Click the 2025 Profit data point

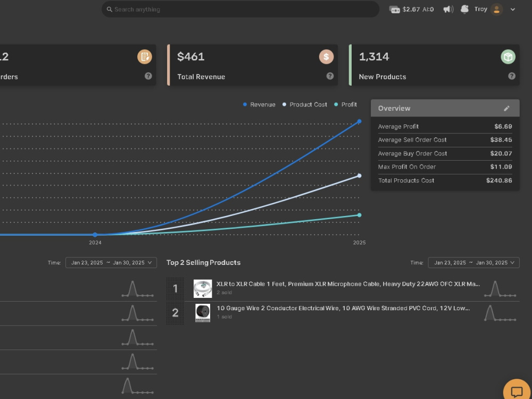(359, 215)
